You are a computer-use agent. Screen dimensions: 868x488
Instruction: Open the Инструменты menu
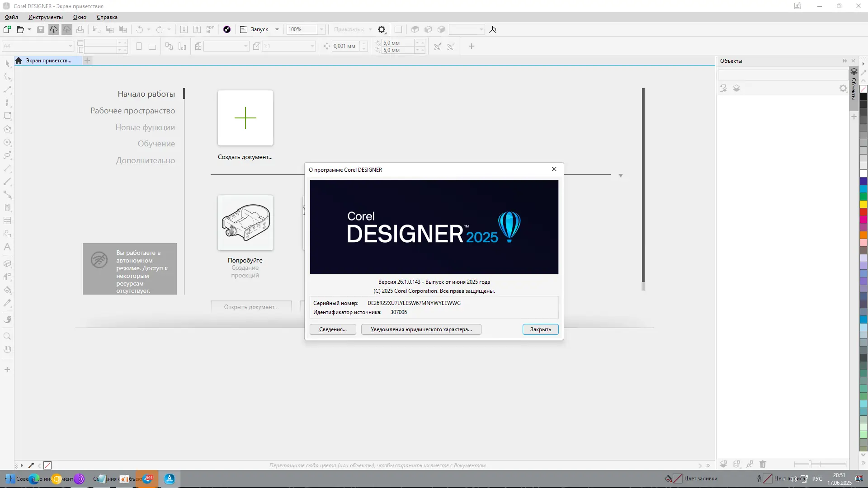point(45,17)
